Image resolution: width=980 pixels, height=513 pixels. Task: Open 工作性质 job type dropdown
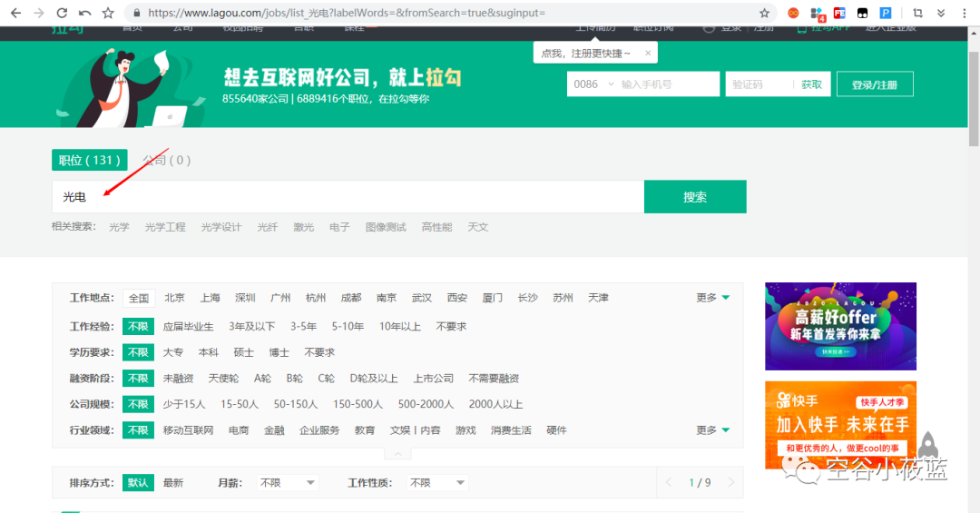point(436,483)
